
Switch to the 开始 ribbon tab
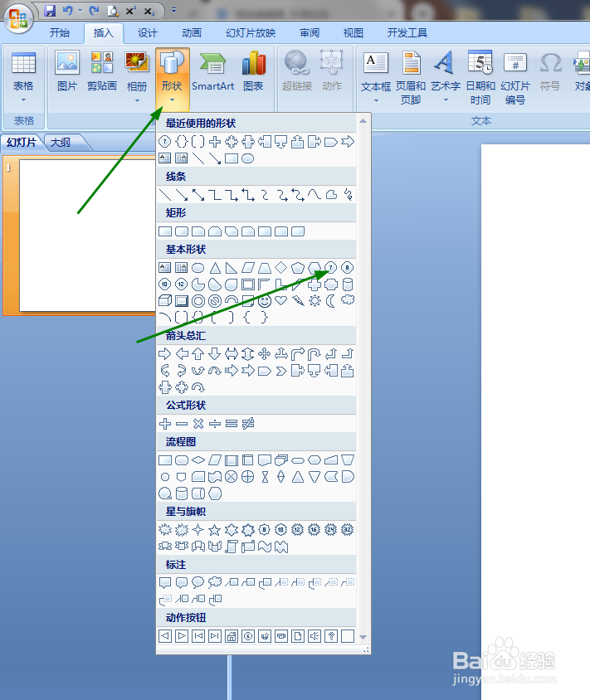60,32
